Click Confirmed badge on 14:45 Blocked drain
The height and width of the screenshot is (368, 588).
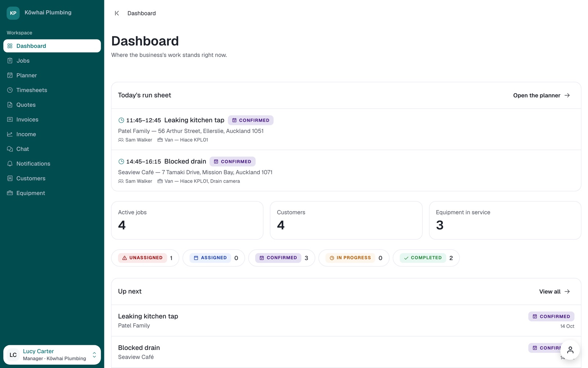coord(233,162)
